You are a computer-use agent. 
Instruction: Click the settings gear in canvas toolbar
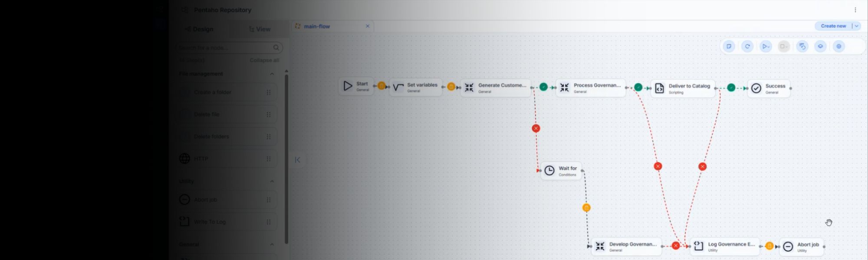[839, 46]
